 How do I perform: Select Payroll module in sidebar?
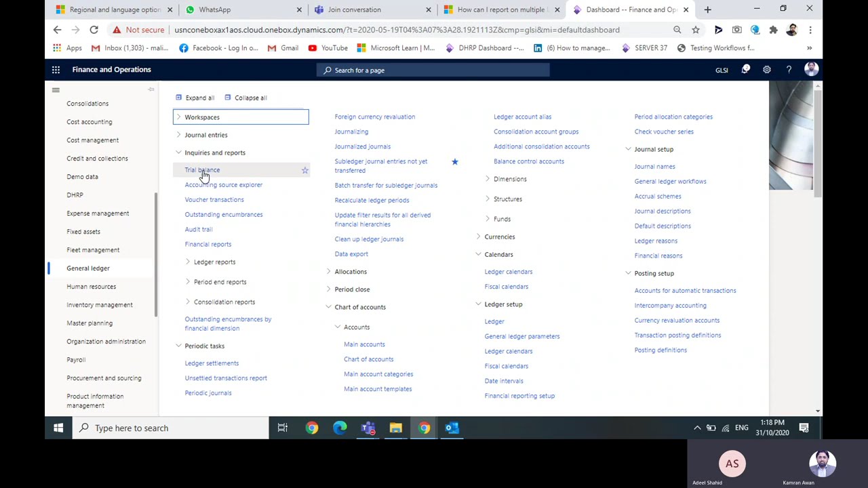(x=76, y=360)
